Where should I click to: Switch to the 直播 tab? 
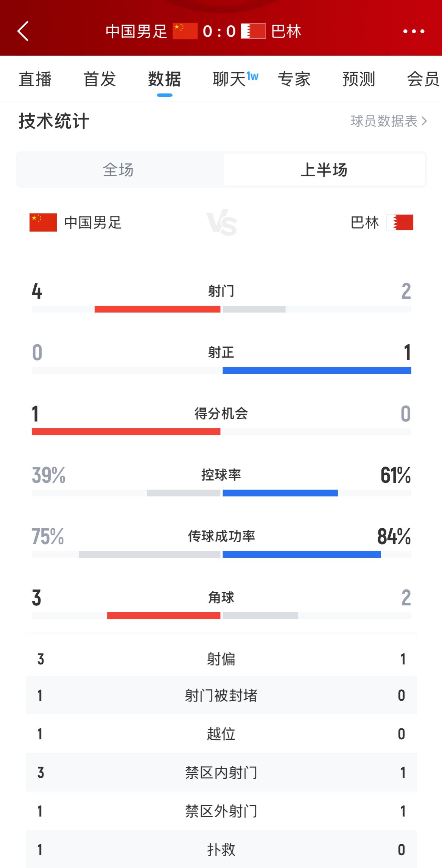tap(35, 79)
